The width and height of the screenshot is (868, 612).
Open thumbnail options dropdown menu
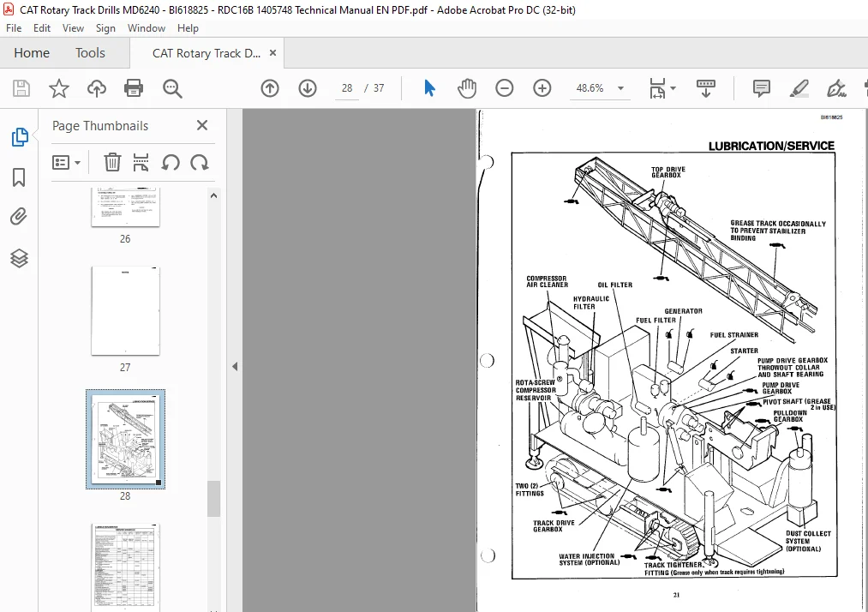coord(66,162)
